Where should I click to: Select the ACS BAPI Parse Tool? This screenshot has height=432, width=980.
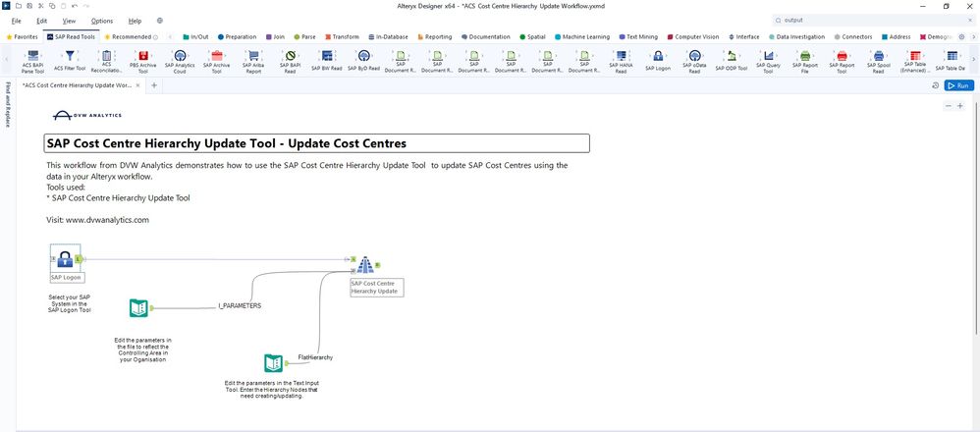pyautogui.click(x=32, y=61)
